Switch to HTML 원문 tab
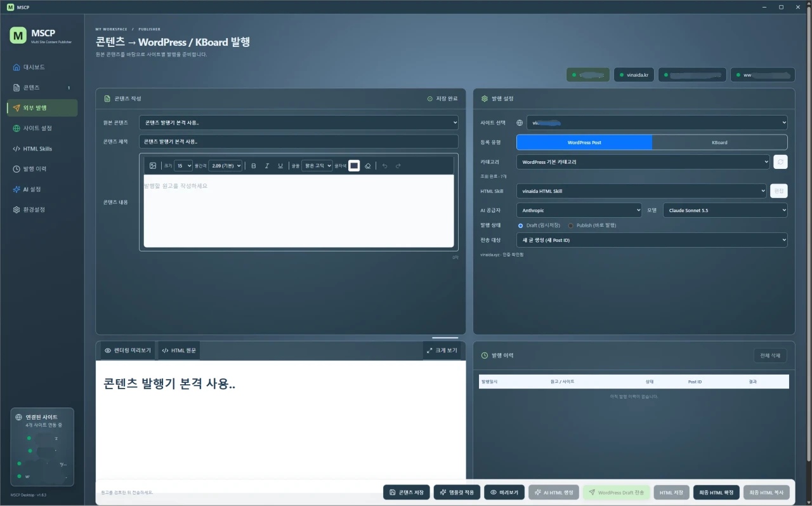 pyautogui.click(x=179, y=350)
